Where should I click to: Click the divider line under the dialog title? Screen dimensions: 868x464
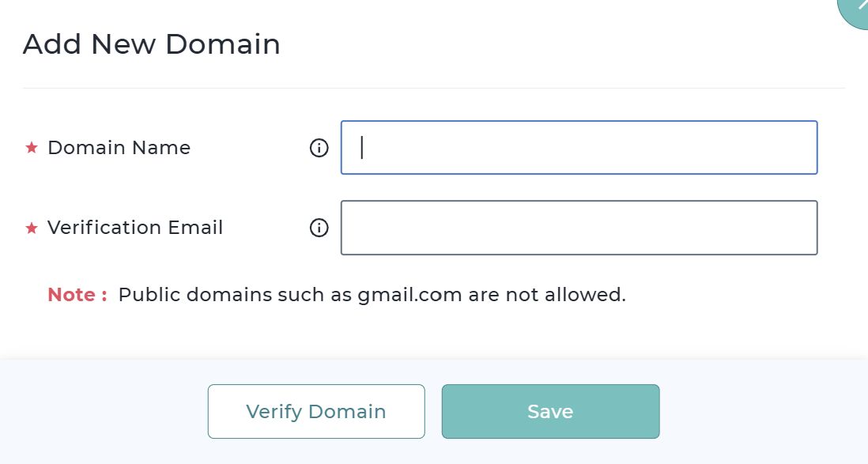point(433,88)
